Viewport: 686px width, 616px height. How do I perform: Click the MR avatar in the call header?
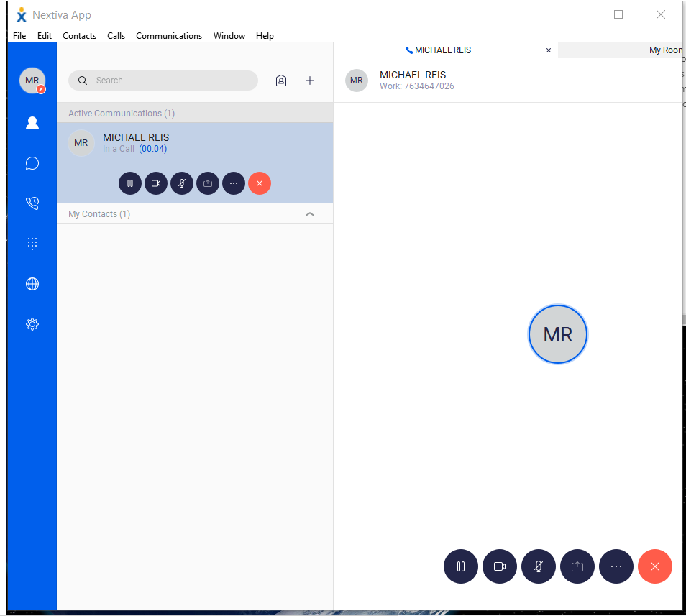(x=357, y=81)
